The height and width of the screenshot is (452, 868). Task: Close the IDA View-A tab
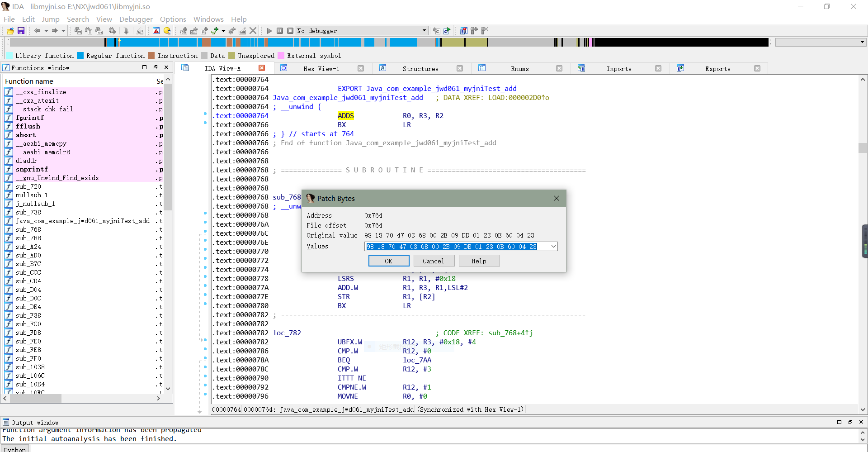click(x=262, y=68)
